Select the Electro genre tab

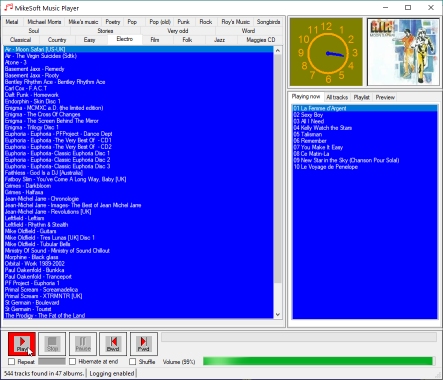125,39
